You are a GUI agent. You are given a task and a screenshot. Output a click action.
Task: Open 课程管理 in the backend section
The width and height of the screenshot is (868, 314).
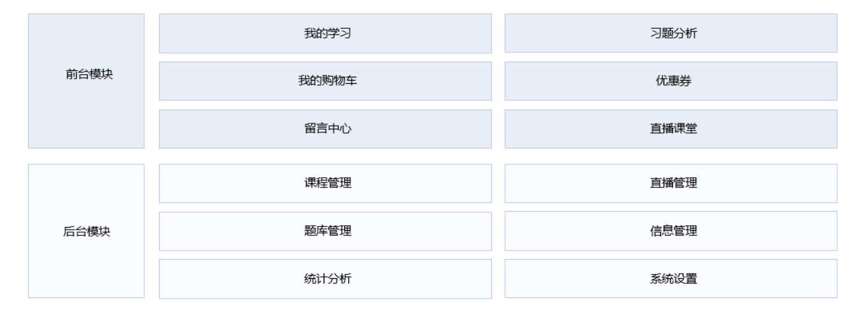(x=325, y=184)
